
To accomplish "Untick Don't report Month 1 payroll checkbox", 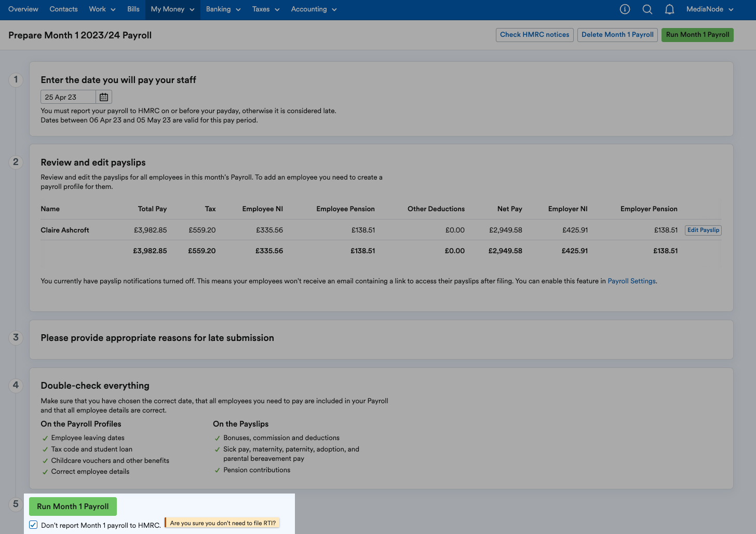I will pos(33,525).
